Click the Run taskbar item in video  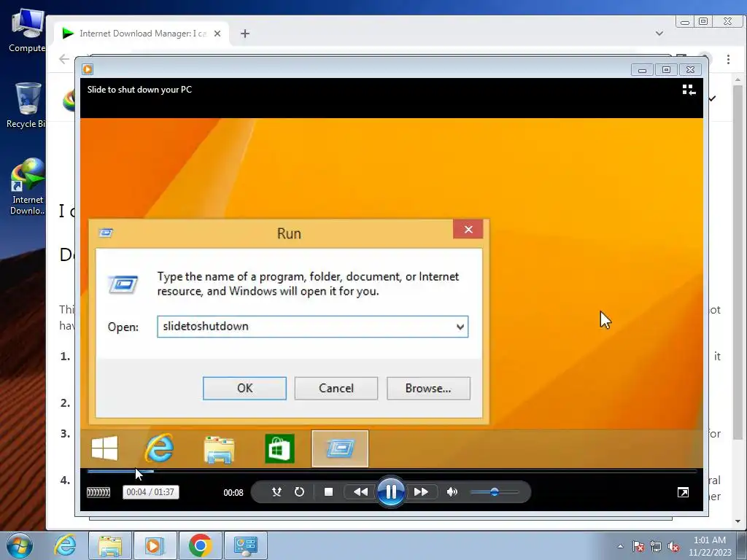[x=340, y=448]
